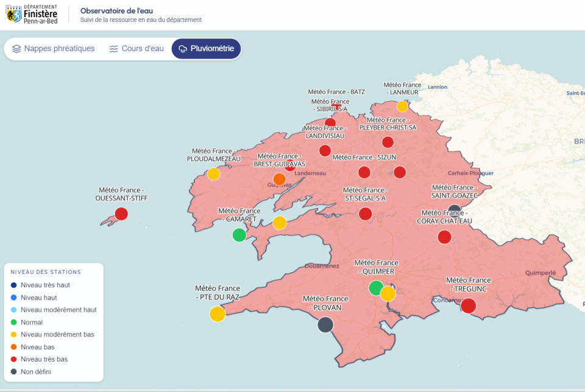585x392 pixels.
Task: Click the yellow PTE DU RAZ marker
Action: (x=218, y=313)
